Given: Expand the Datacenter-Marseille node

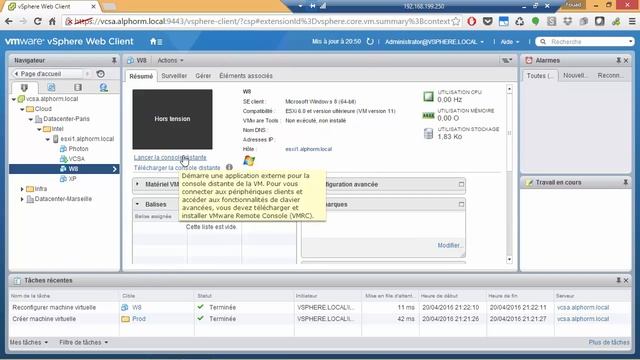Looking at the screenshot, I should [x=22, y=199].
